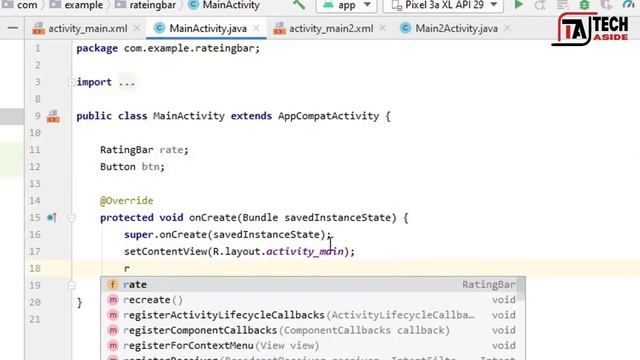
Task: Click the activity_main layout reference
Action: pyautogui.click(x=305, y=251)
